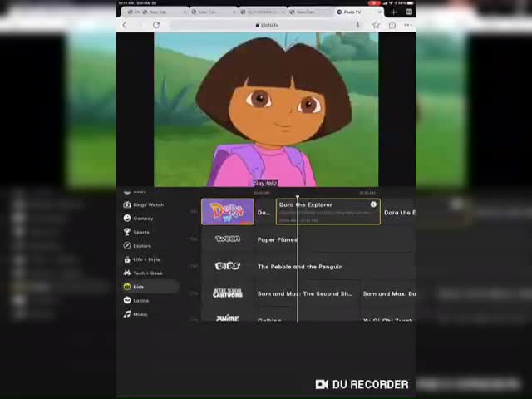The image size is (532, 399).
Task: Open the tab switcher grid icon
Action: [x=409, y=12]
